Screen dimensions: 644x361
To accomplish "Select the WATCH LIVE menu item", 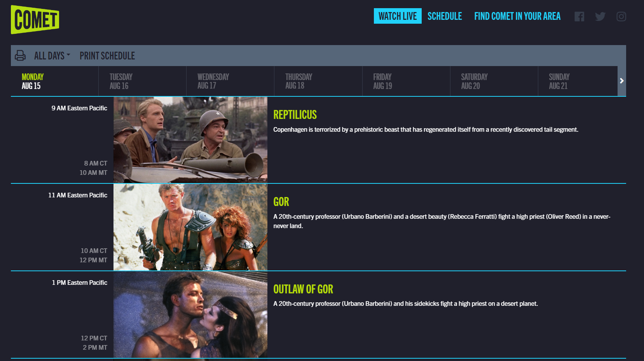I will pyautogui.click(x=398, y=16).
